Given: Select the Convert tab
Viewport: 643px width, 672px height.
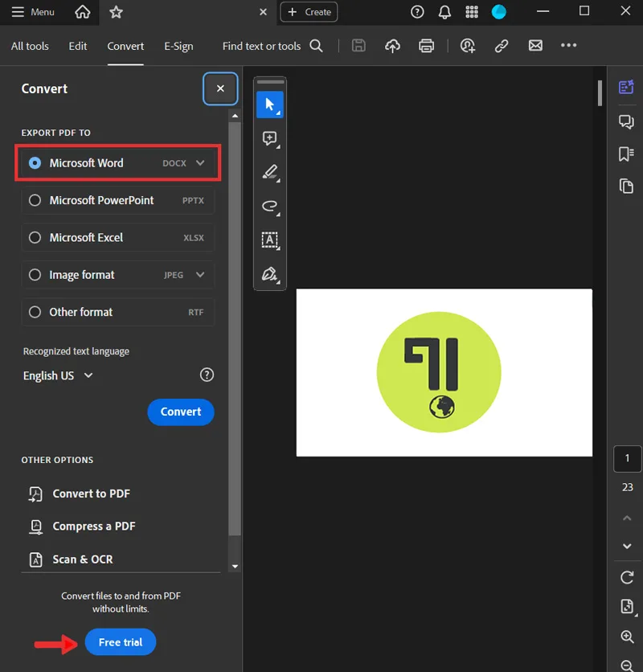Looking at the screenshot, I should pyautogui.click(x=125, y=46).
